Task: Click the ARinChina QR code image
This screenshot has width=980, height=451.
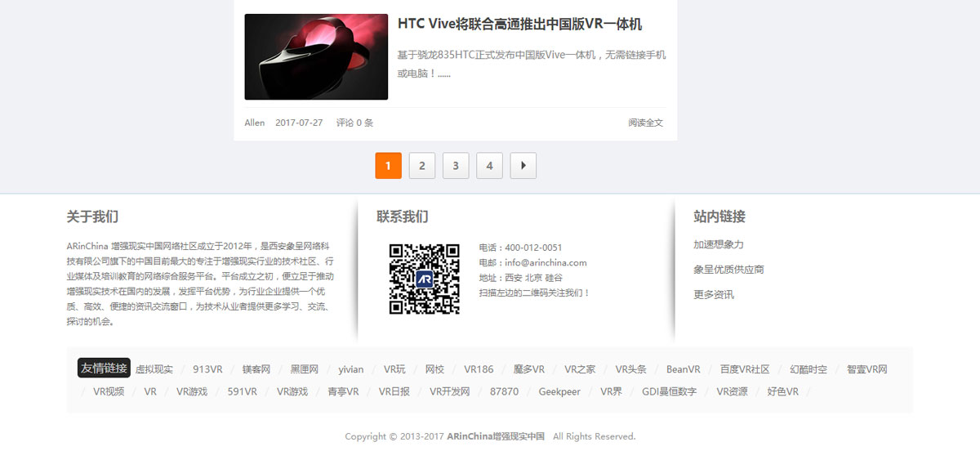Action: click(425, 279)
